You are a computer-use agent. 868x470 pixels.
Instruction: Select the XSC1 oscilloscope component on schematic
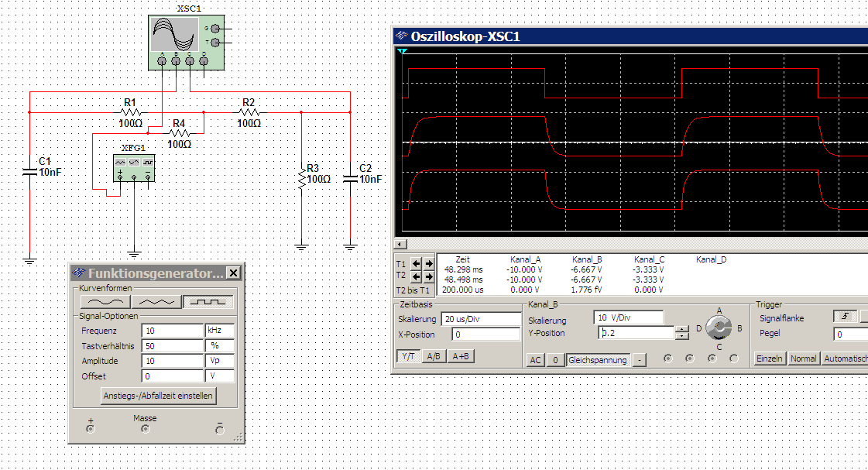(187, 43)
